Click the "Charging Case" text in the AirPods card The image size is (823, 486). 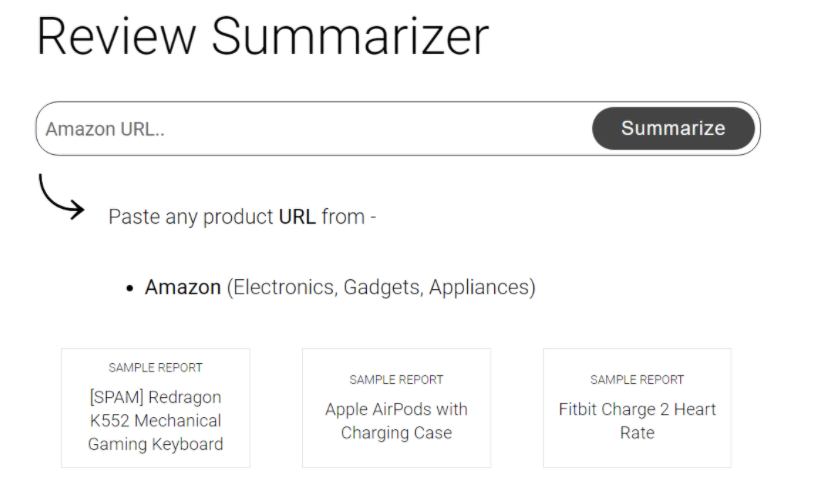point(396,433)
